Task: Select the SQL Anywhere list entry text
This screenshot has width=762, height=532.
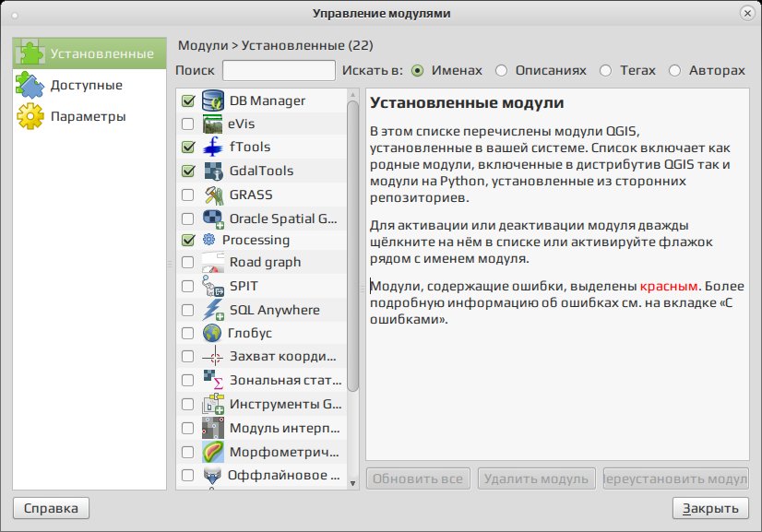Action: 275,310
